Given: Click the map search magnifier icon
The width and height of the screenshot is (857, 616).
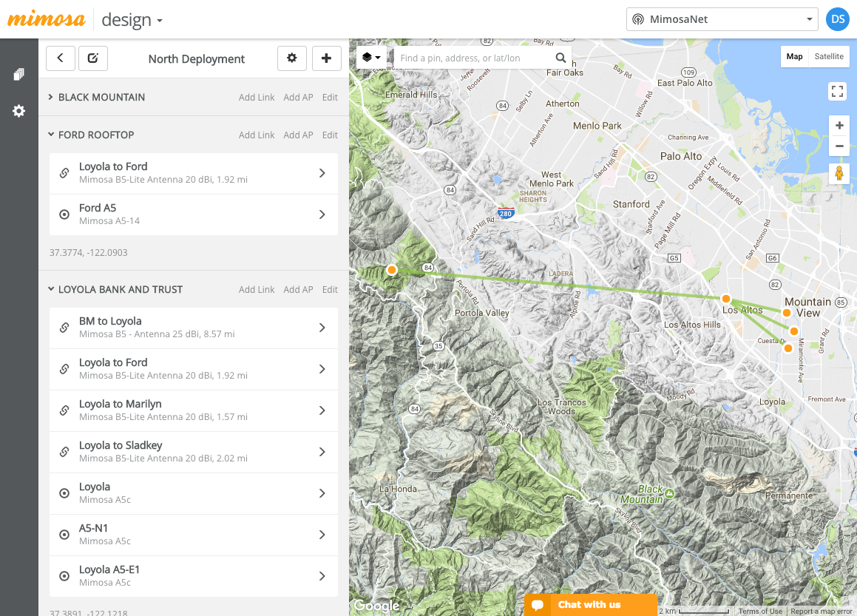Looking at the screenshot, I should (560, 58).
